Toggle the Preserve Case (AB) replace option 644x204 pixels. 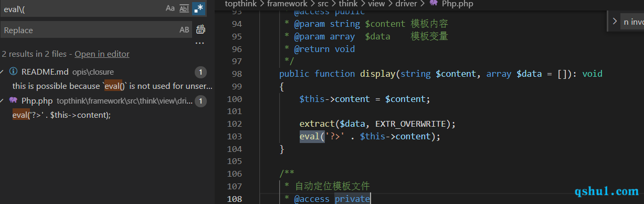point(184,30)
